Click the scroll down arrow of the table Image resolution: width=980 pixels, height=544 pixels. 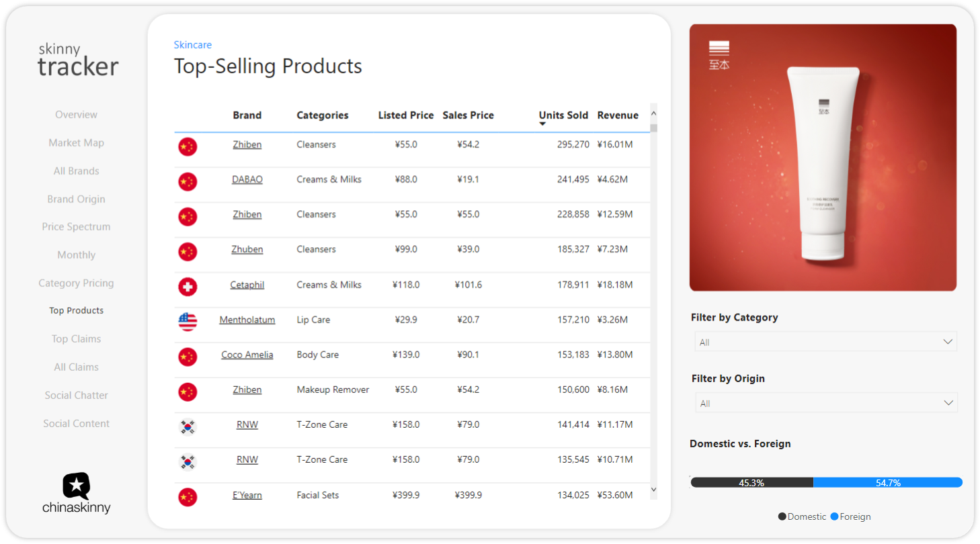pyautogui.click(x=653, y=490)
